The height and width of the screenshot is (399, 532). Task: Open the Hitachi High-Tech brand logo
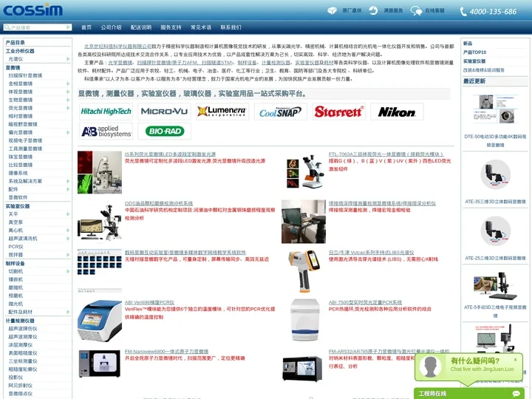tap(106, 112)
